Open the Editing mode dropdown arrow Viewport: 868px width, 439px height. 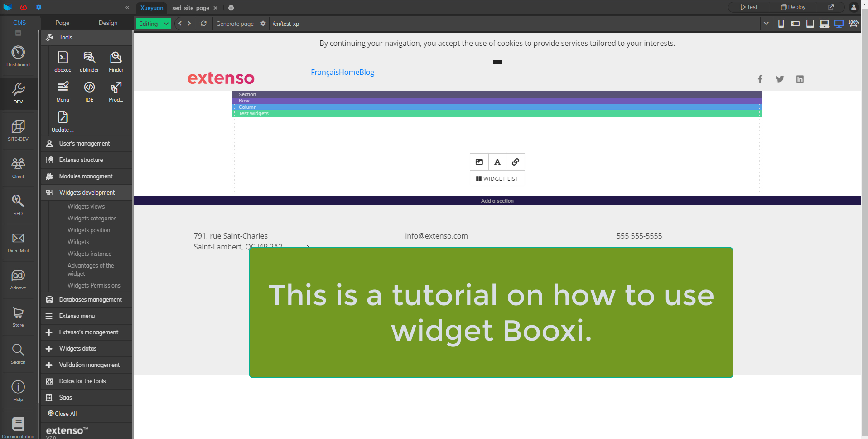point(166,24)
